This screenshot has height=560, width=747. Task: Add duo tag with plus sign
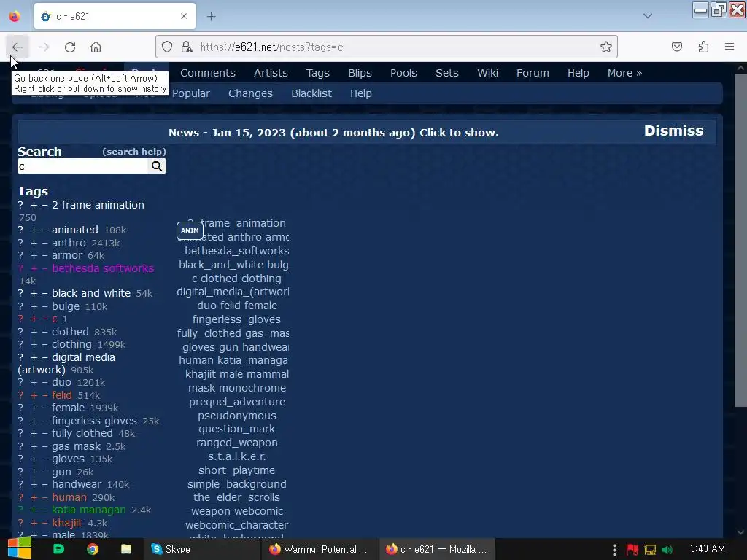pyautogui.click(x=34, y=382)
